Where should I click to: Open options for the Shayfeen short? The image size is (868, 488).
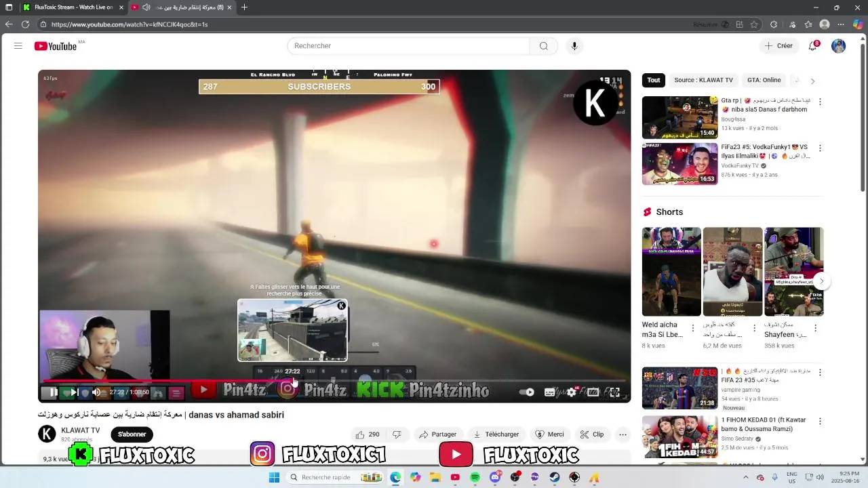coord(815,328)
